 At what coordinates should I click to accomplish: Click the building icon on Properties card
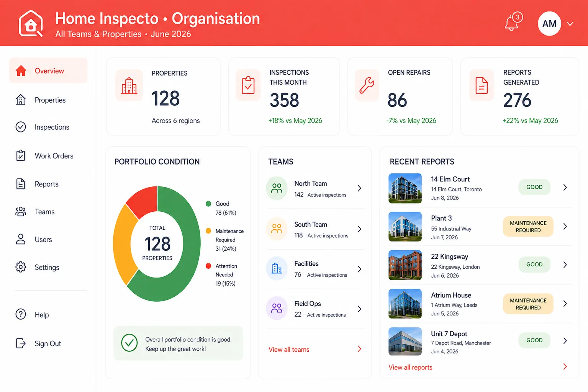(129, 85)
